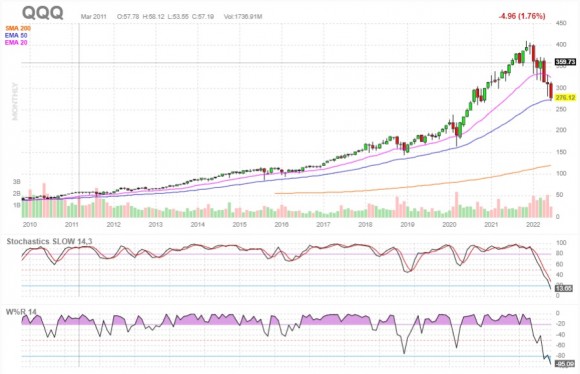
Task: Click the 2019 year axis label
Action: 407,225
